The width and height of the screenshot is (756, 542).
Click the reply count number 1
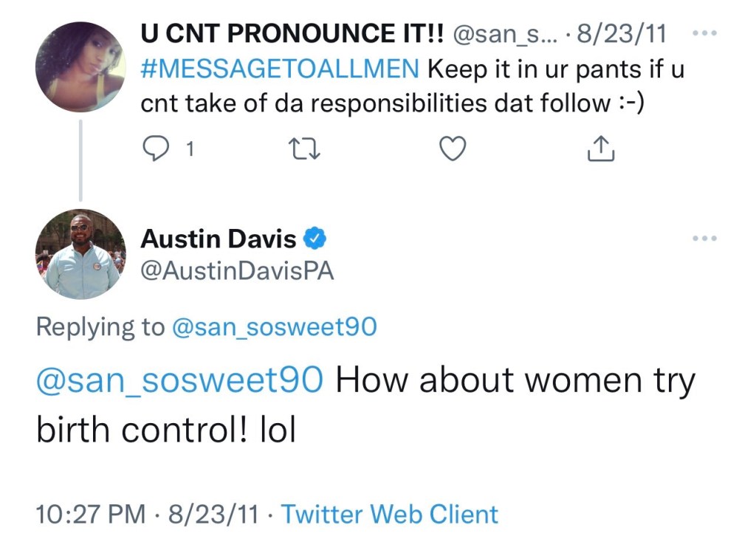[190, 150]
